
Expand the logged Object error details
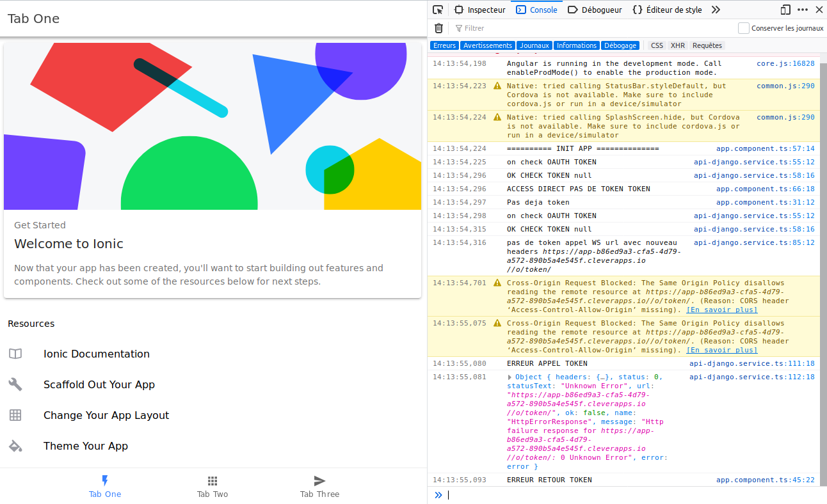coord(510,377)
